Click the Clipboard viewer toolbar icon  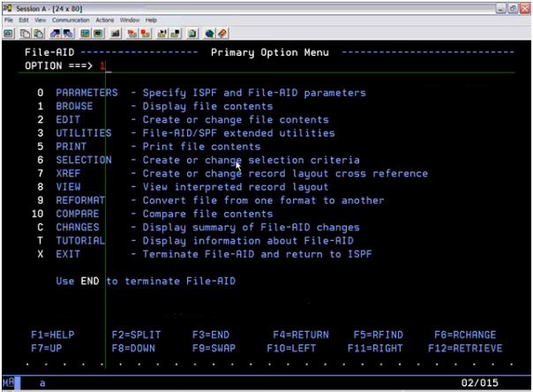192,34
